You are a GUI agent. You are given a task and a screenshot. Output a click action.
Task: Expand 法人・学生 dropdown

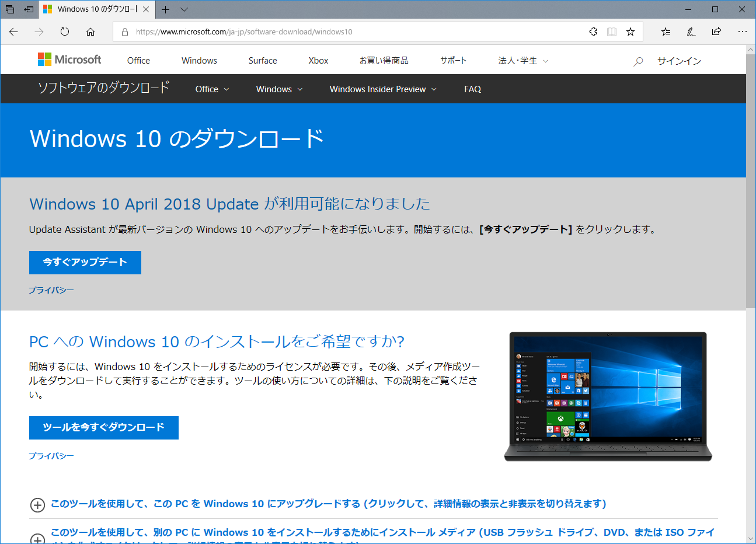point(523,61)
